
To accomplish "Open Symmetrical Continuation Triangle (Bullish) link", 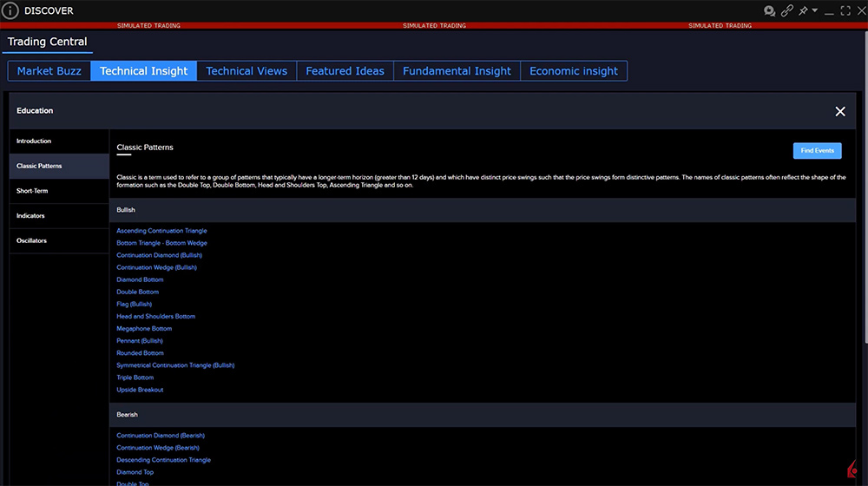I will click(175, 365).
